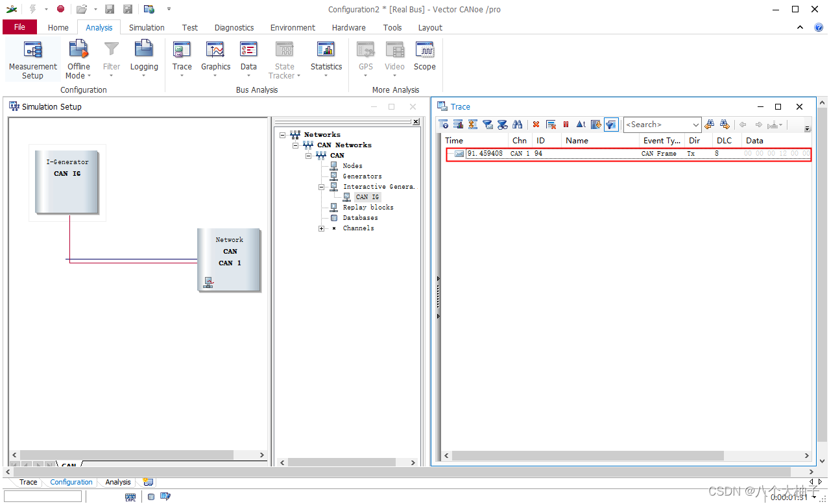Close the network tree pane with X

[x=416, y=122]
